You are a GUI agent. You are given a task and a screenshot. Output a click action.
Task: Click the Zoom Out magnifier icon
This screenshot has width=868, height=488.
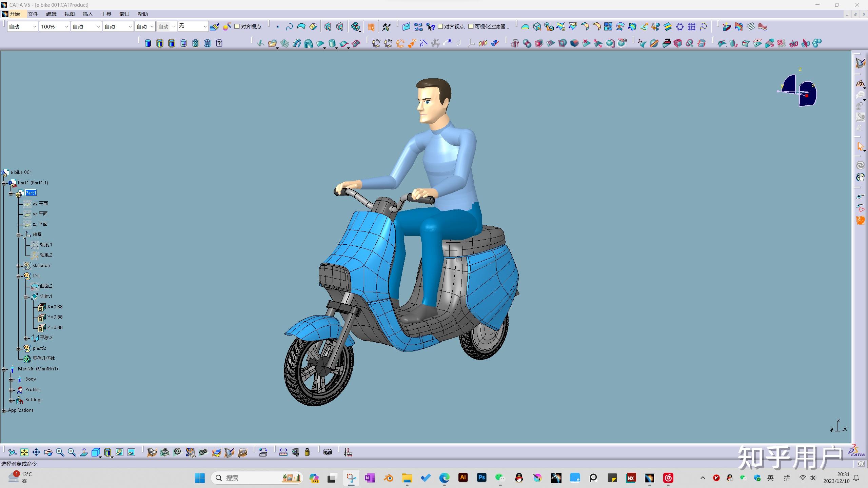coord(72,452)
